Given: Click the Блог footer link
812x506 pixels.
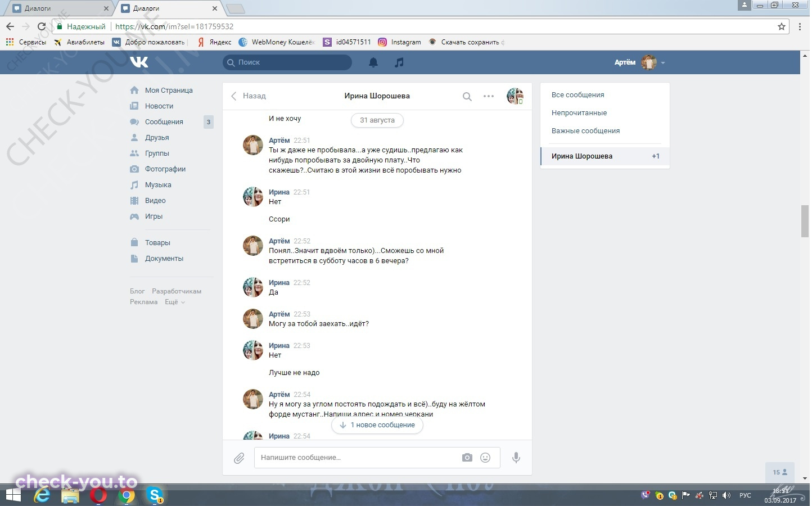Looking at the screenshot, I should [x=137, y=291].
